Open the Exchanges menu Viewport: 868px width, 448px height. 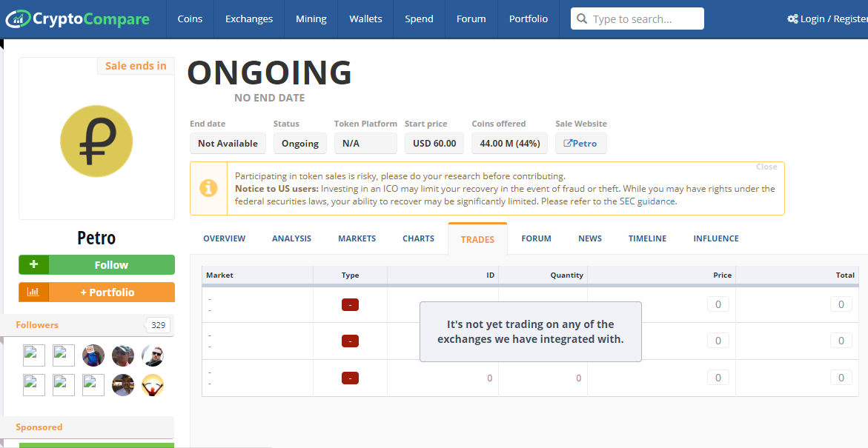pyautogui.click(x=249, y=19)
